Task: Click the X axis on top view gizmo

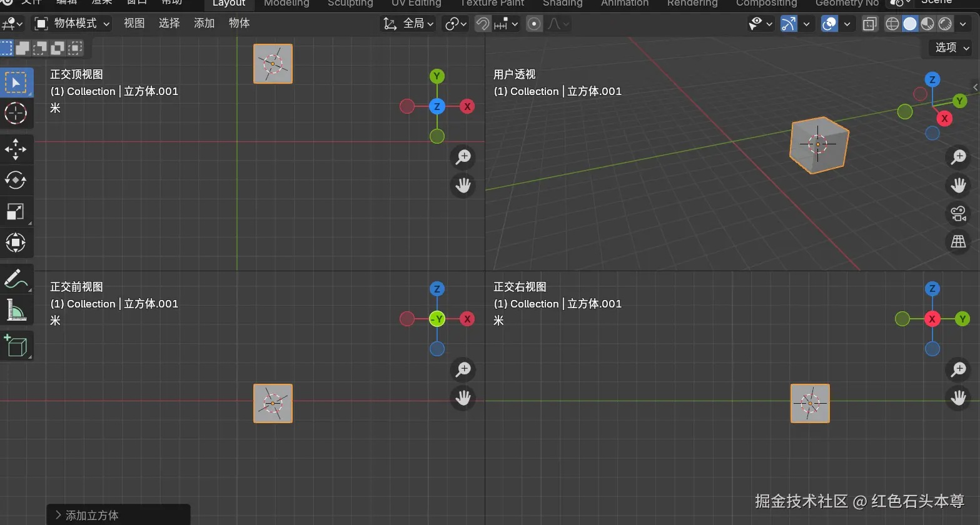Action: 467,106
